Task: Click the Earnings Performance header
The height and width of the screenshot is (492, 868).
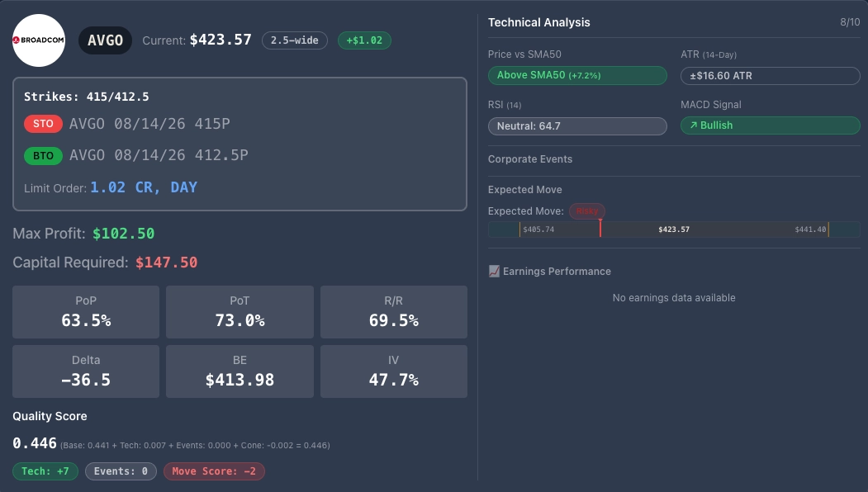Action: tap(557, 272)
